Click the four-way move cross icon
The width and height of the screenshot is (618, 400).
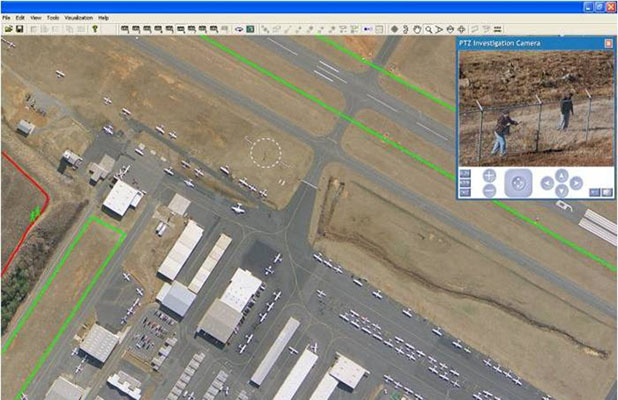point(462,29)
